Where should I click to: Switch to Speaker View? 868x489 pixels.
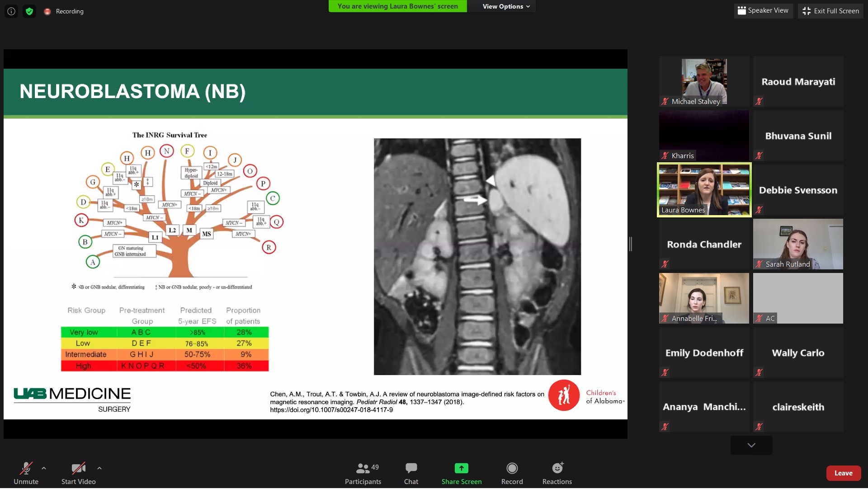(763, 11)
